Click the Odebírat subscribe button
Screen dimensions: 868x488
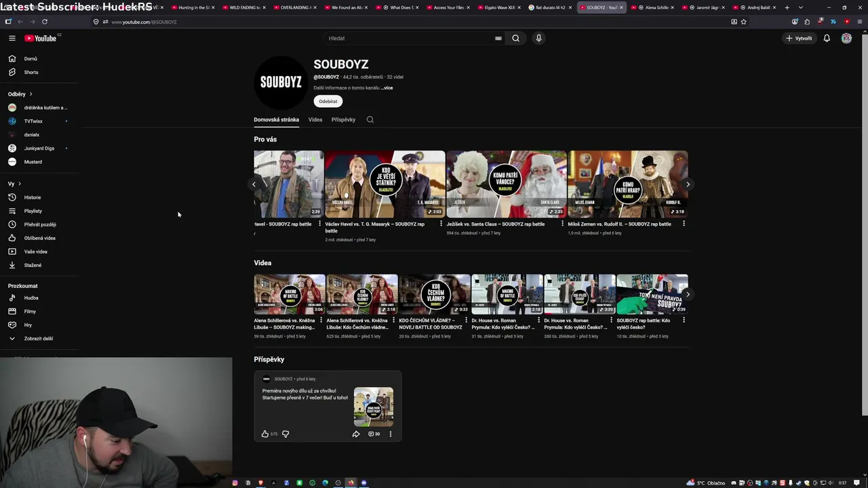(328, 101)
